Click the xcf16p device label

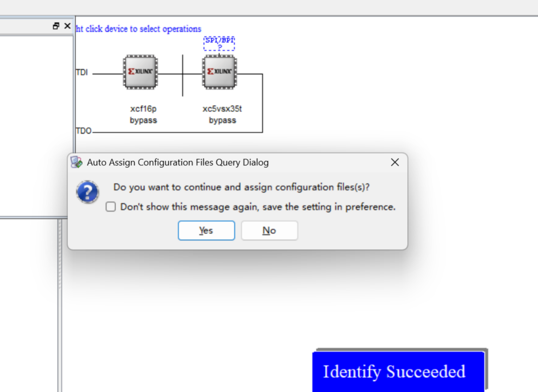tap(143, 109)
